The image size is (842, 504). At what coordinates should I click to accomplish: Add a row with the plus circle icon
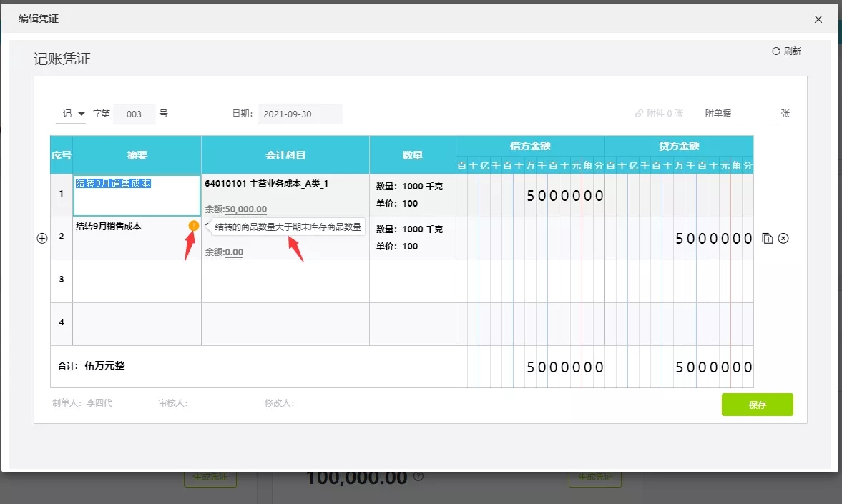coord(42,238)
